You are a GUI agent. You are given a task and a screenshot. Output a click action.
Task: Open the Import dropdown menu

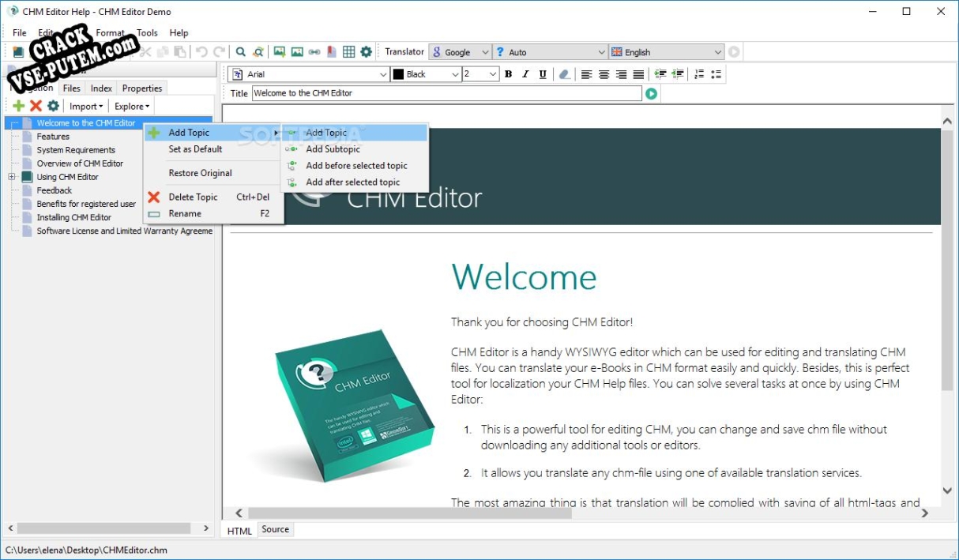point(86,106)
